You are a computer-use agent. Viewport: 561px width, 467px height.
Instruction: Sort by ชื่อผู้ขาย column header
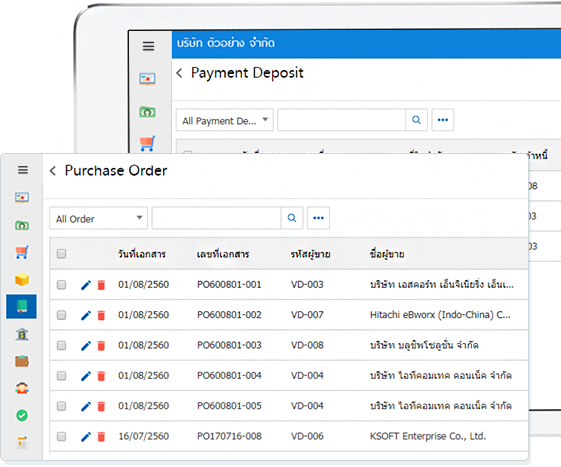click(387, 254)
